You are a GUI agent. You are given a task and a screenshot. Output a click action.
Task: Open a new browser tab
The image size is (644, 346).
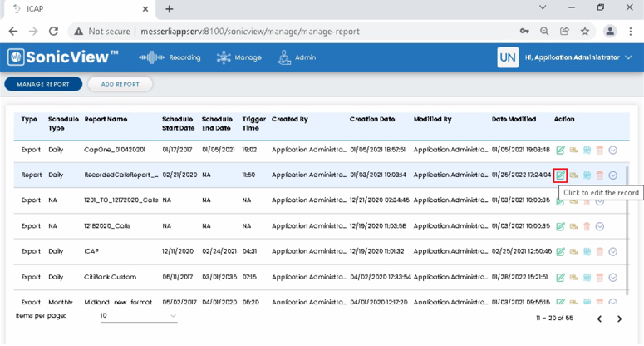pyautogui.click(x=169, y=9)
